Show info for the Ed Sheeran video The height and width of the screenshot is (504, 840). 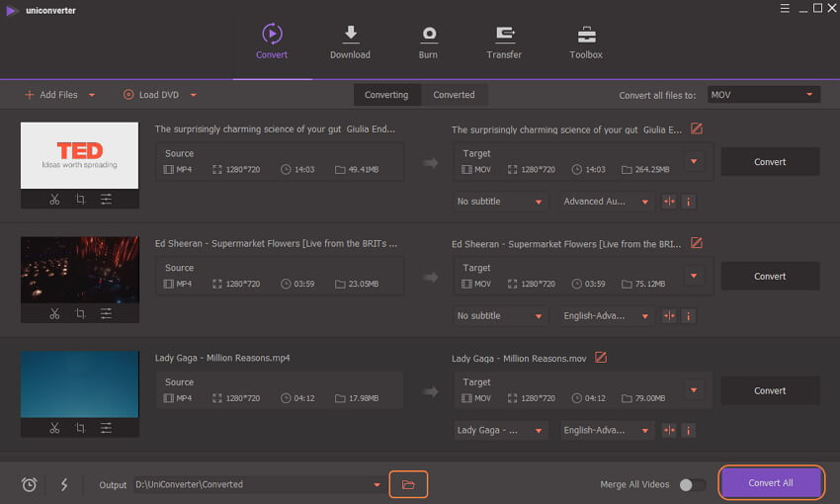pos(689,316)
